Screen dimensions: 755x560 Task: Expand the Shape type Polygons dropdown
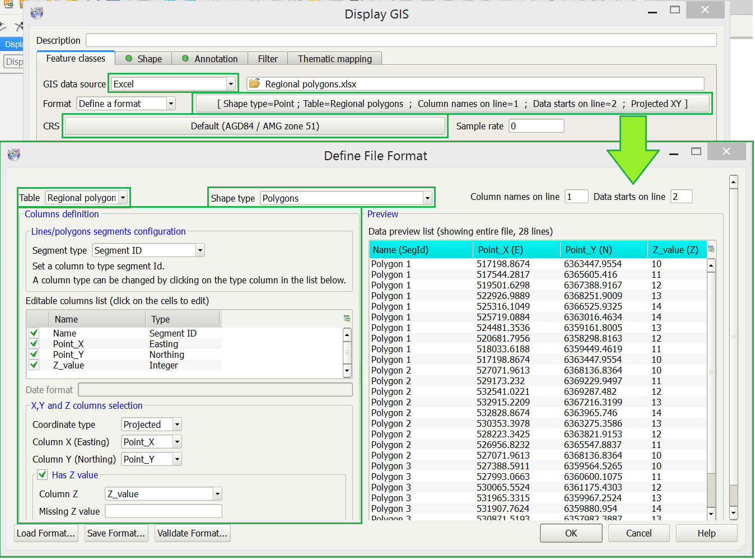click(x=427, y=198)
